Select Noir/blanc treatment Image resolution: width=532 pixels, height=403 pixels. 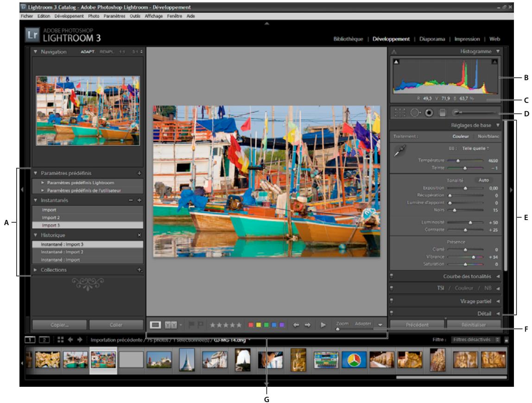pyautogui.click(x=488, y=136)
